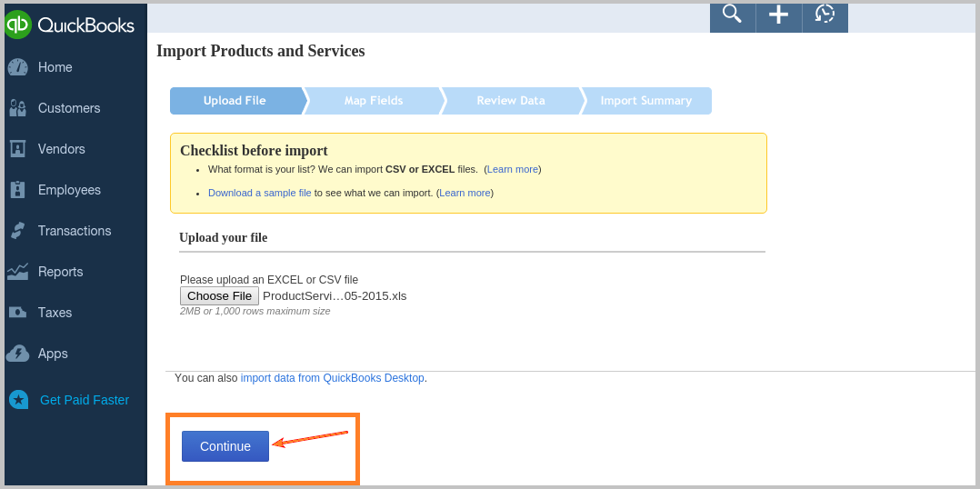This screenshot has width=980, height=489.
Task: Click the Home gauge icon
Action: (17, 67)
